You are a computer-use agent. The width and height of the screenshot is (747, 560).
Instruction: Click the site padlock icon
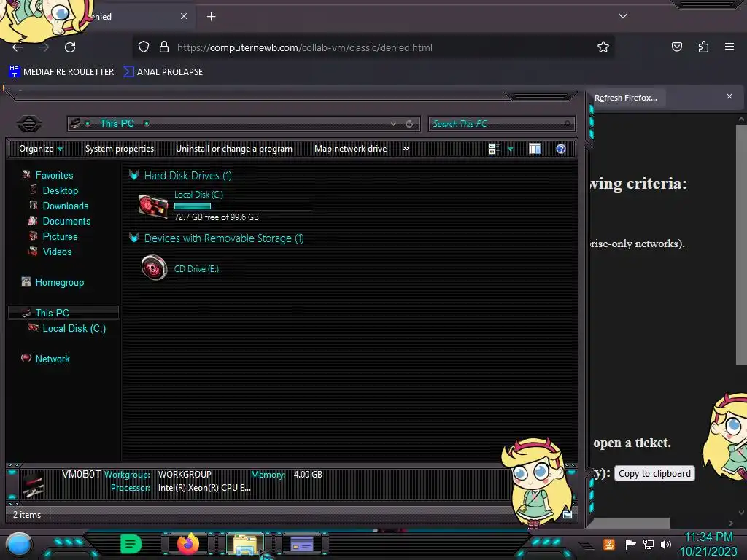[164, 47]
